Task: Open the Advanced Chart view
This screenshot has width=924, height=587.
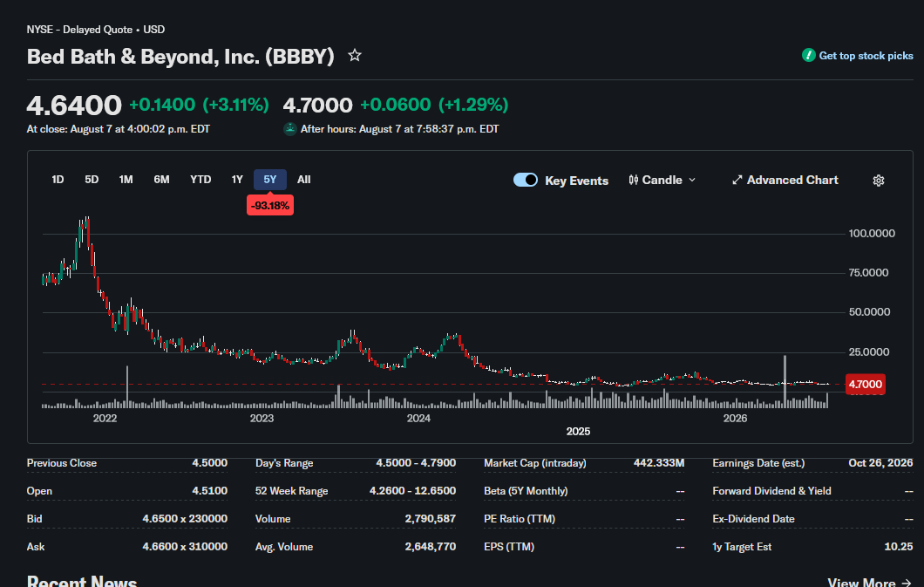Action: pyautogui.click(x=792, y=181)
